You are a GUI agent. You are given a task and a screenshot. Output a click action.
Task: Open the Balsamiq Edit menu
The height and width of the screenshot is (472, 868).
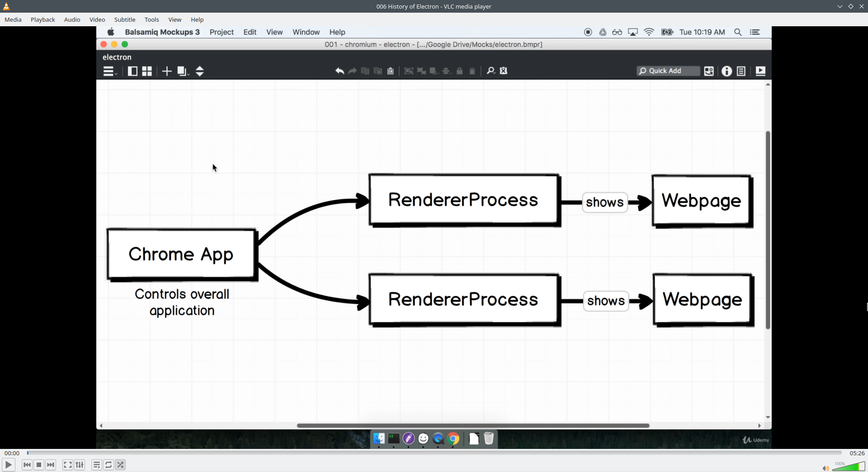[250, 32]
